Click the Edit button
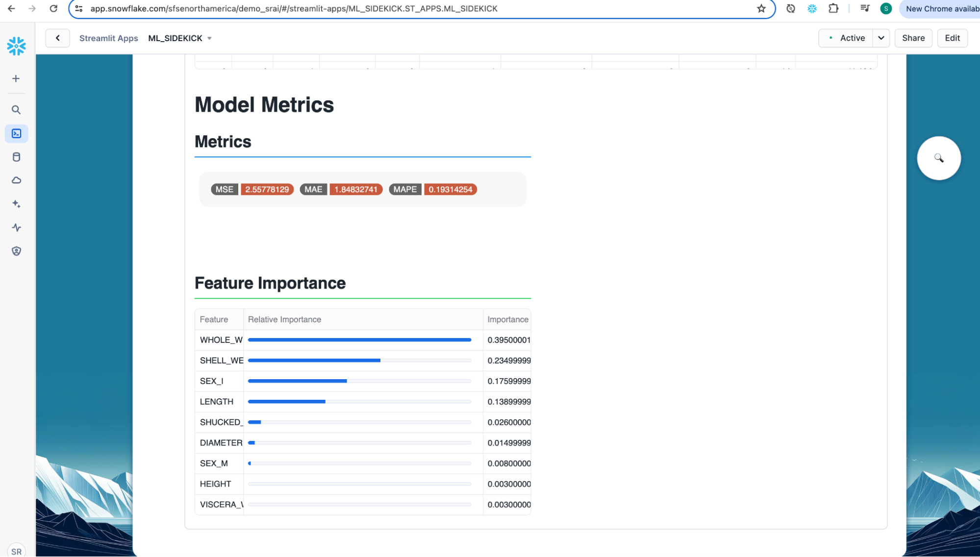The height and width of the screenshot is (557, 980). 952,38
